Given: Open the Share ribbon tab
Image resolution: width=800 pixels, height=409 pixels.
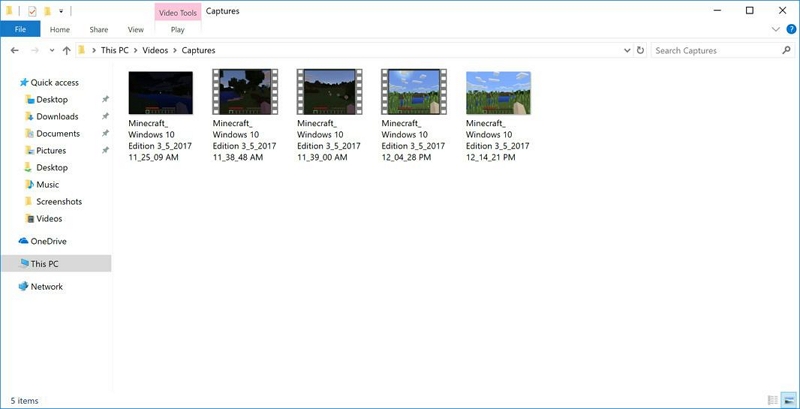Looking at the screenshot, I should (99, 30).
